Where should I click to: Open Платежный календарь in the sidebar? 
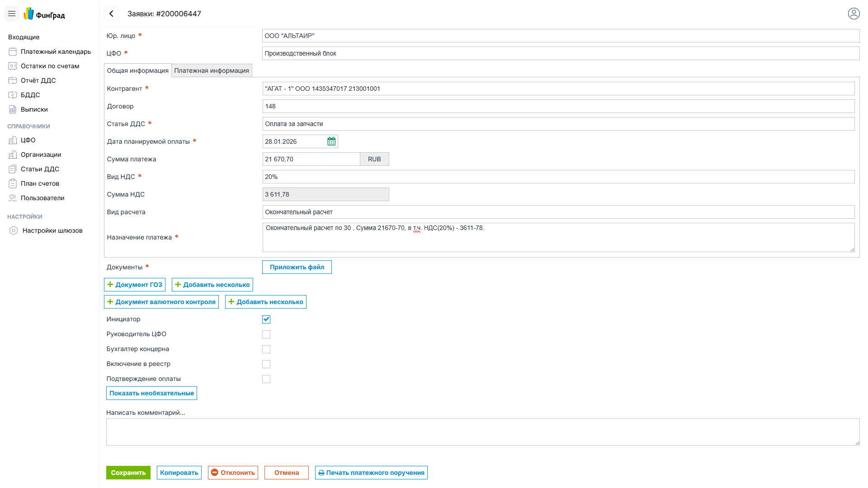pyautogui.click(x=56, y=52)
